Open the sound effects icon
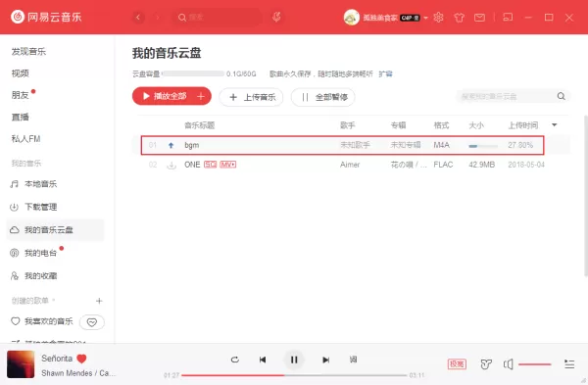This screenshot has width=588, height=385. coord(486,364)
